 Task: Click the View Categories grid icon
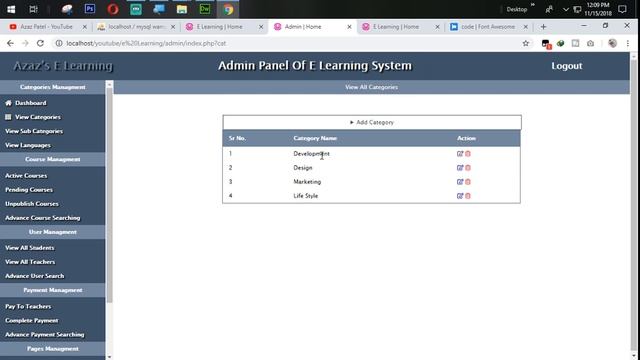8,117
